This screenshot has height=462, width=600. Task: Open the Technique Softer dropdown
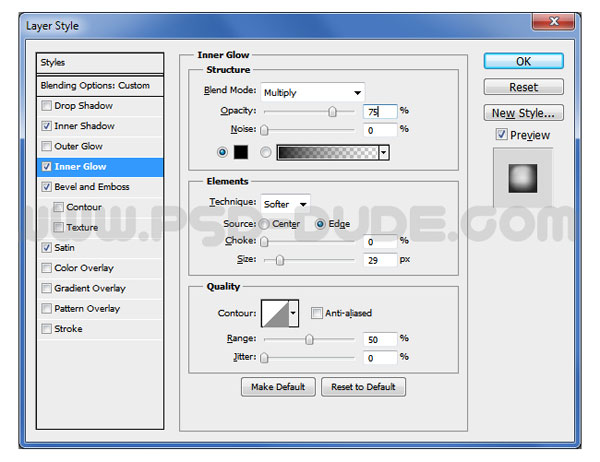tap(285, 204)
